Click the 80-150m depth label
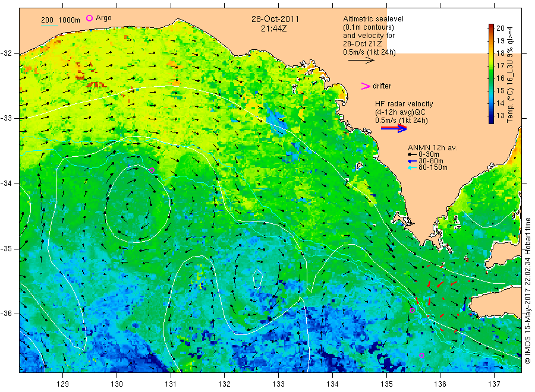This screenshot has width=535, height=392. click(433, 167)
